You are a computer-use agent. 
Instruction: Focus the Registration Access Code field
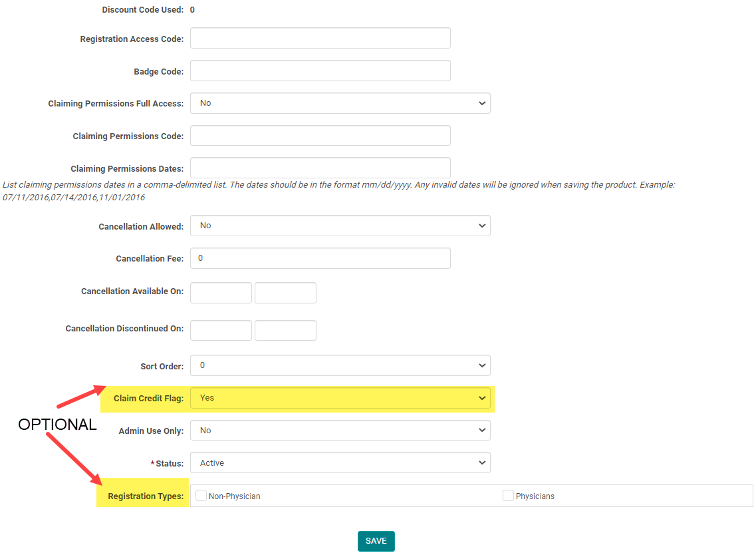320,39
